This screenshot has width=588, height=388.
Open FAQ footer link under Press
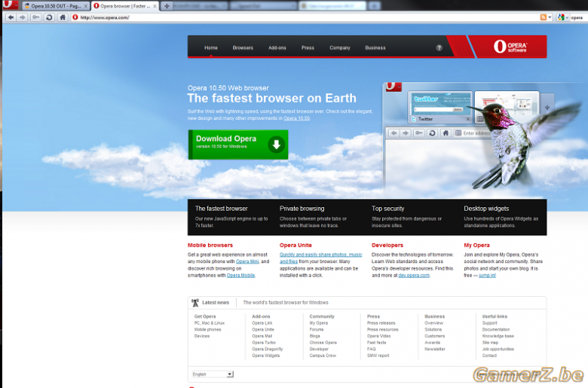pyautogui.click(x=371, y=349)
